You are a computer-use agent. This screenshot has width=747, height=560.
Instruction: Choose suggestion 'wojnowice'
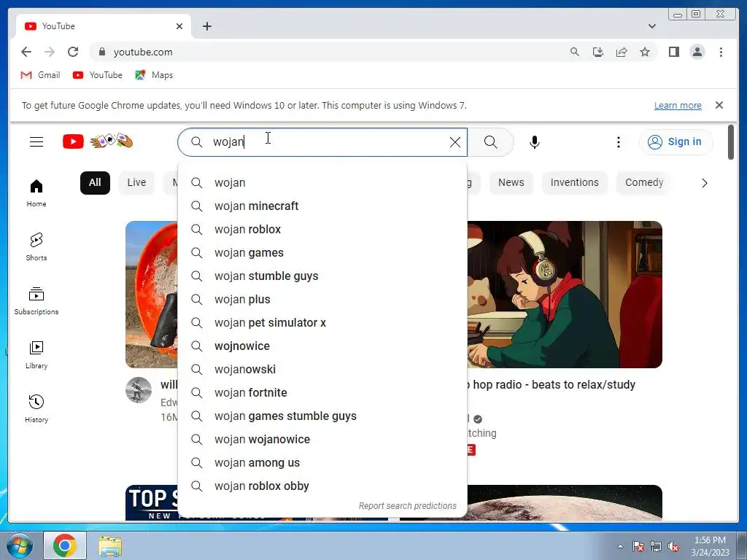point(322,346)
